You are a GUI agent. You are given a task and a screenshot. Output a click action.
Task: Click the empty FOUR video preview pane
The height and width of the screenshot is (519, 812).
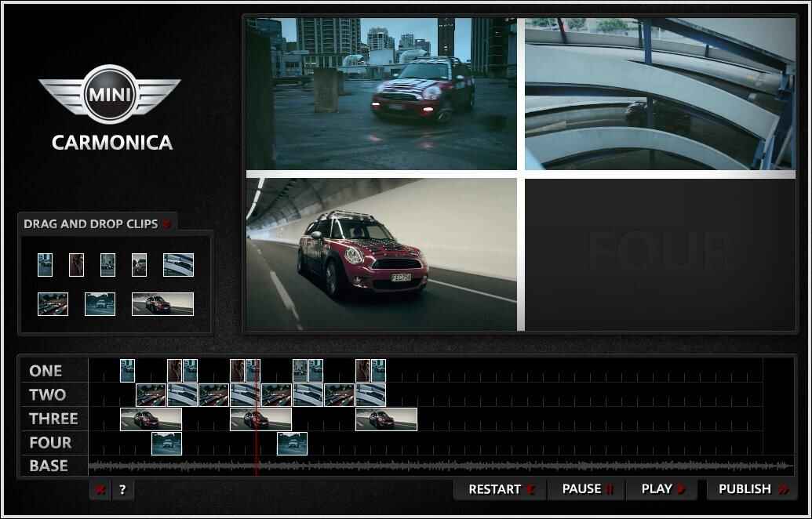click(x=660, y=254)
